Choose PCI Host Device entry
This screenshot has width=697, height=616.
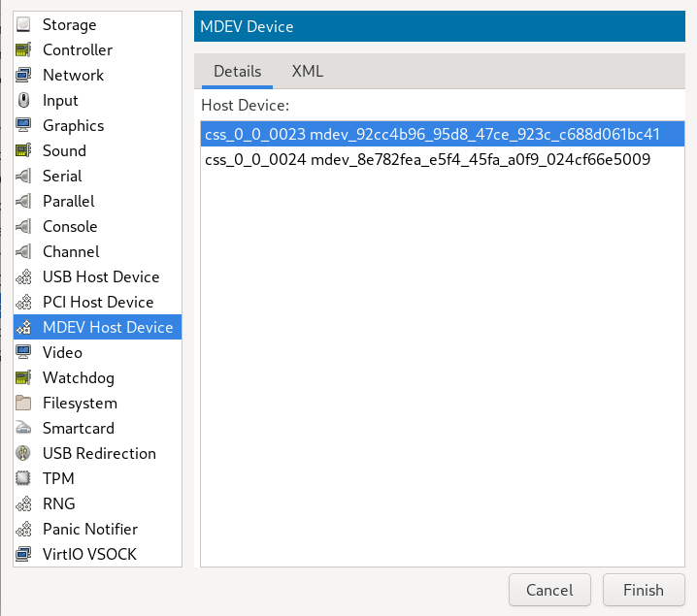pos(97,302)
